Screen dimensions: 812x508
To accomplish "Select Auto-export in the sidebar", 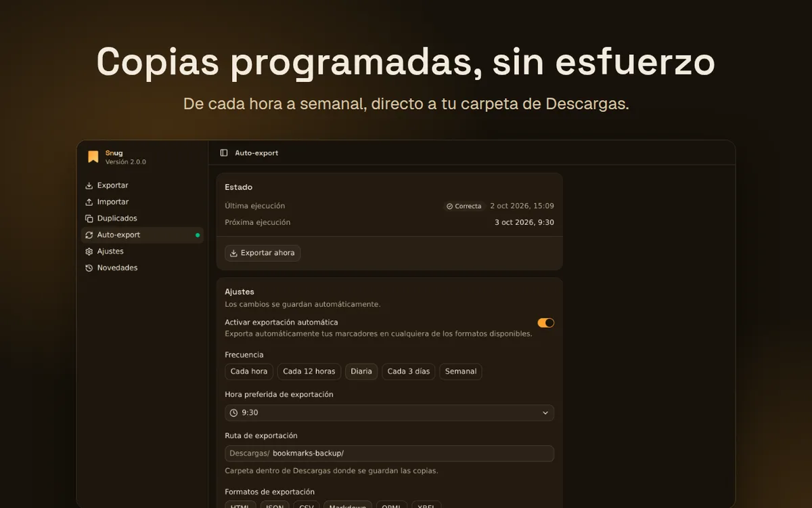I will [142, 235].
